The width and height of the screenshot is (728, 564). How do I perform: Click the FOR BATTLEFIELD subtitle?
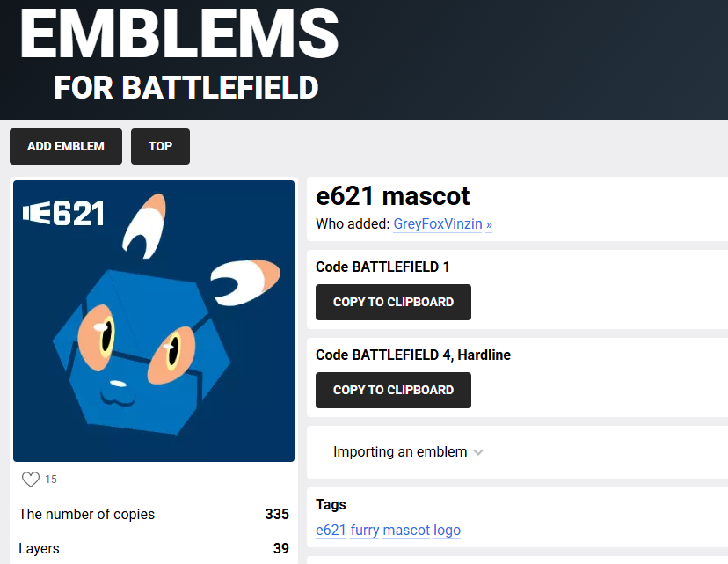(x=186, y=88)
